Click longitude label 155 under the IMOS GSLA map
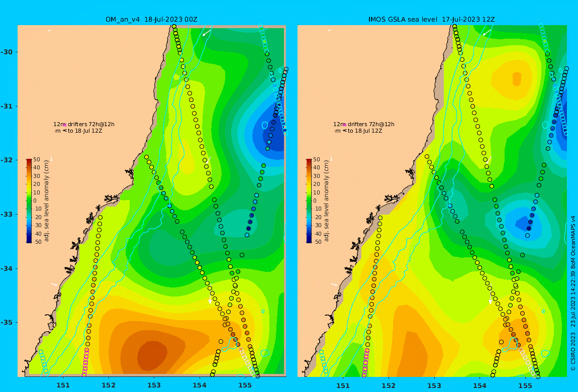This screenshot has width=578, height=392. click(x=525, y=386)
